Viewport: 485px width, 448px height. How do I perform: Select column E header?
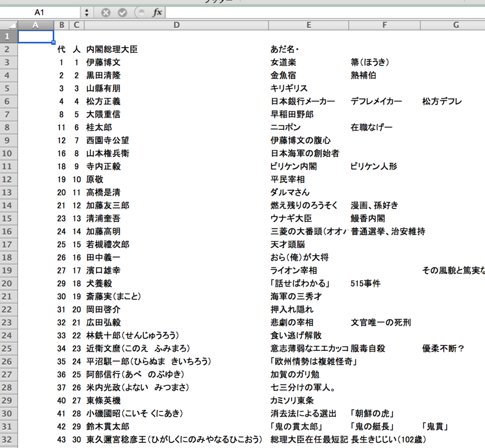coord(309,25)
